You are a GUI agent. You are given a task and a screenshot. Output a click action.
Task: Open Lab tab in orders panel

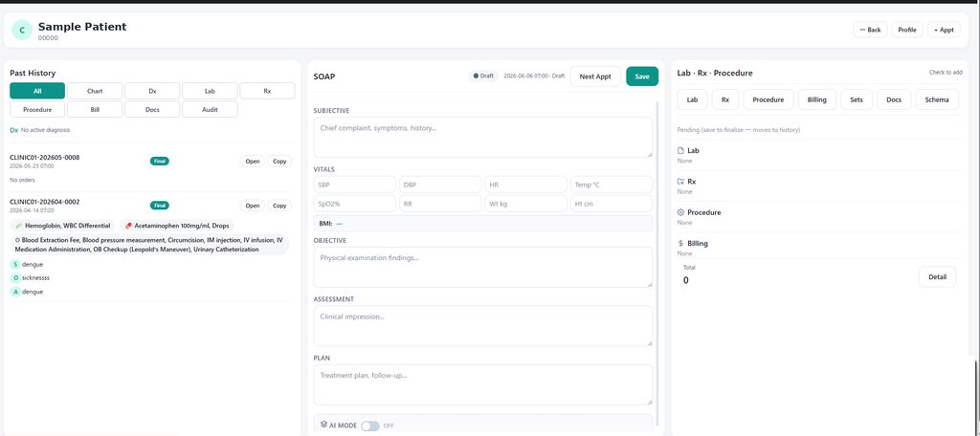tap(693, 99)
